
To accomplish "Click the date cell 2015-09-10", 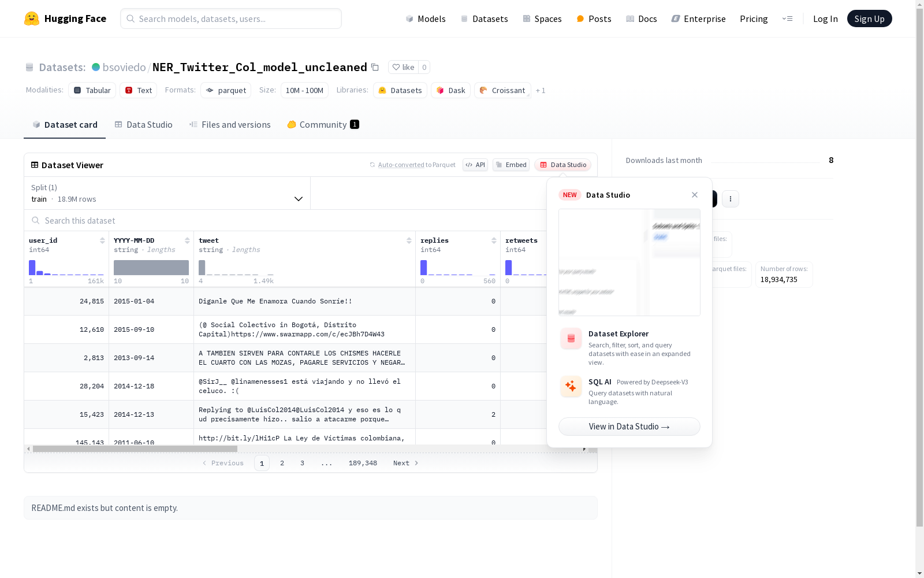I will tap(151, 329).
